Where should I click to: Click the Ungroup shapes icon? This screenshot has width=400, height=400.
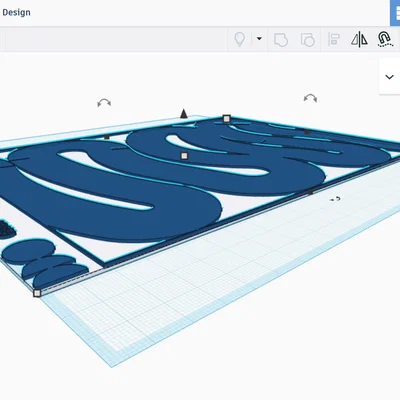[x=307, y=40]
